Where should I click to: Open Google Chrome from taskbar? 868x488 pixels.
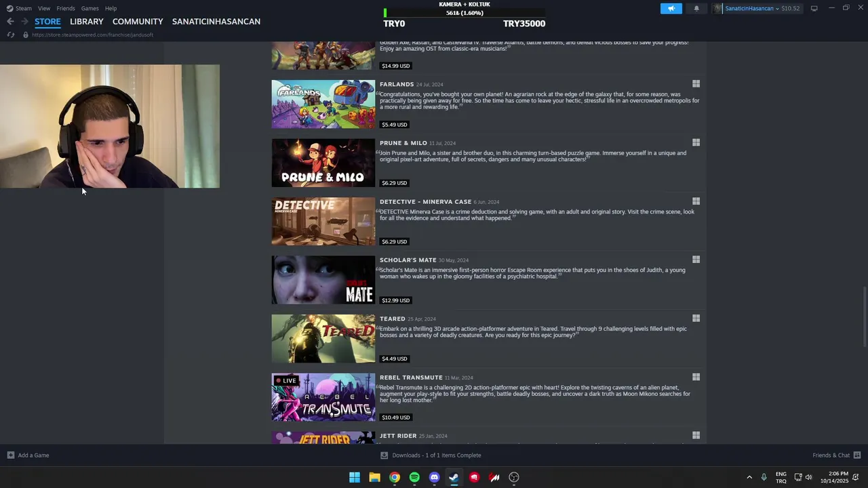(395, 477)
